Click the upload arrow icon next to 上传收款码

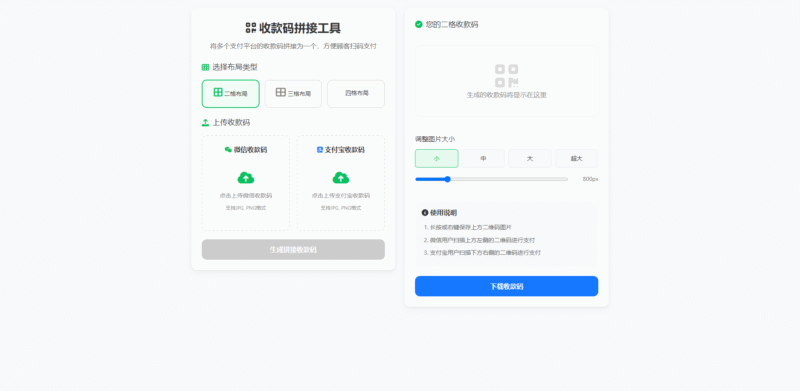(206, 123)
